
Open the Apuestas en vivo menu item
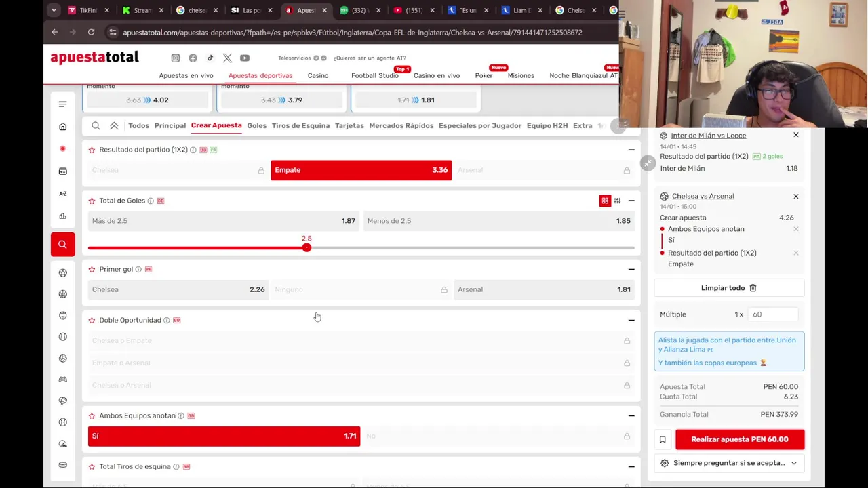186,75
